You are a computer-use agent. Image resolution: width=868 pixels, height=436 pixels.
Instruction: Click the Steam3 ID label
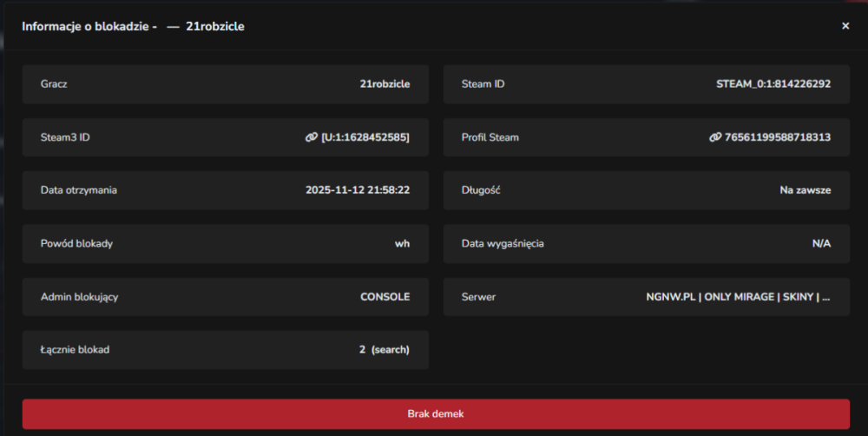[x=65, y=137]
